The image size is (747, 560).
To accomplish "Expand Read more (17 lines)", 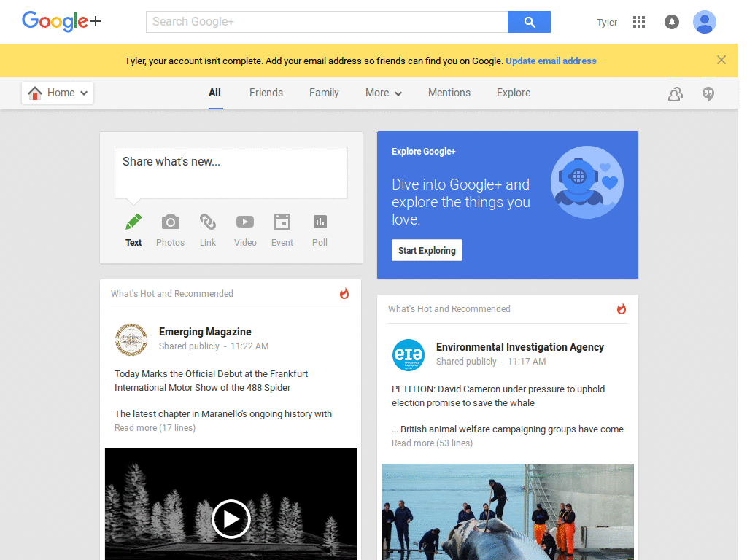I will coord(155,427).
